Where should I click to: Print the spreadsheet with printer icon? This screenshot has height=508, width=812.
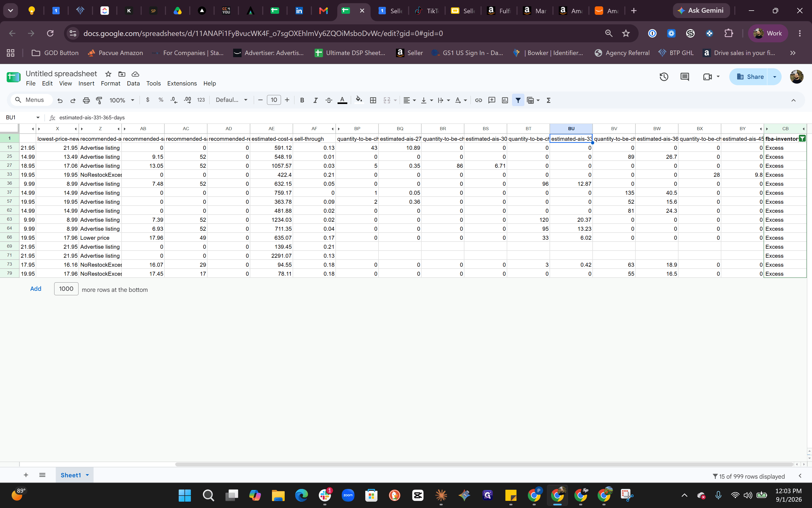point(86,100)
